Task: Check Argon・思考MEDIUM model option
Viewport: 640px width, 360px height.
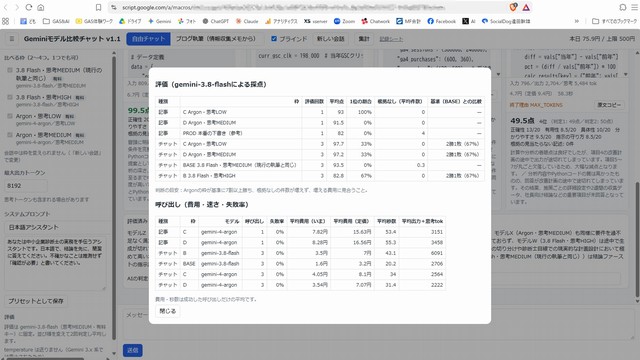Action: 10,135
